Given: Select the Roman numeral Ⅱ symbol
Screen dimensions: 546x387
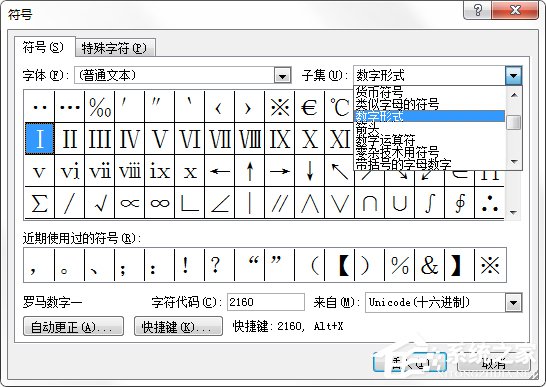Looking at the screenshot, I should click(70, 139).
